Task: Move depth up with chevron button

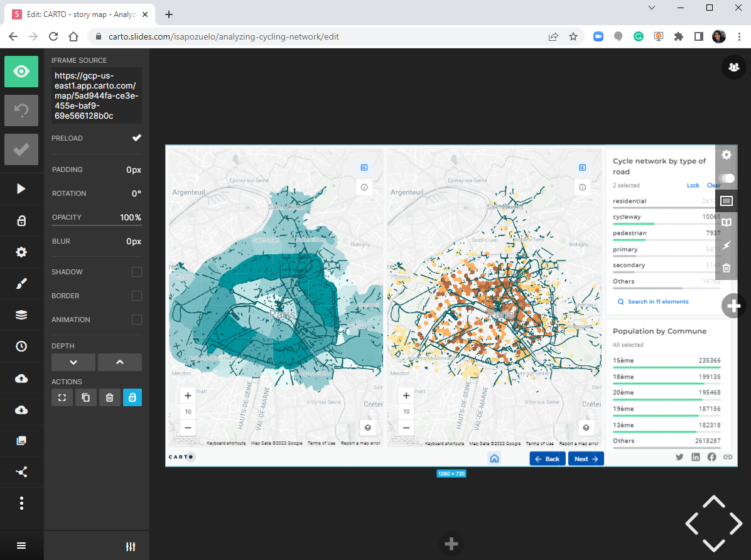Action: tap(119, 362)
